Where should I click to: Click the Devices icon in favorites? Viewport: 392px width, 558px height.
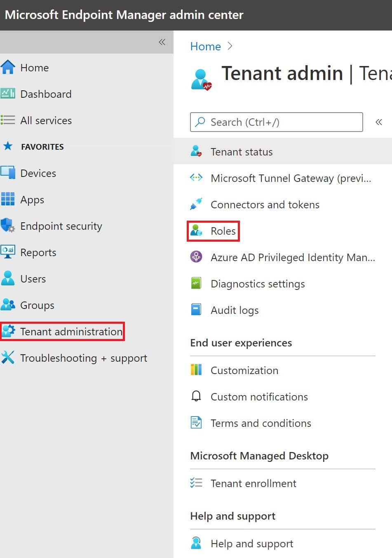tap(8, 173)
